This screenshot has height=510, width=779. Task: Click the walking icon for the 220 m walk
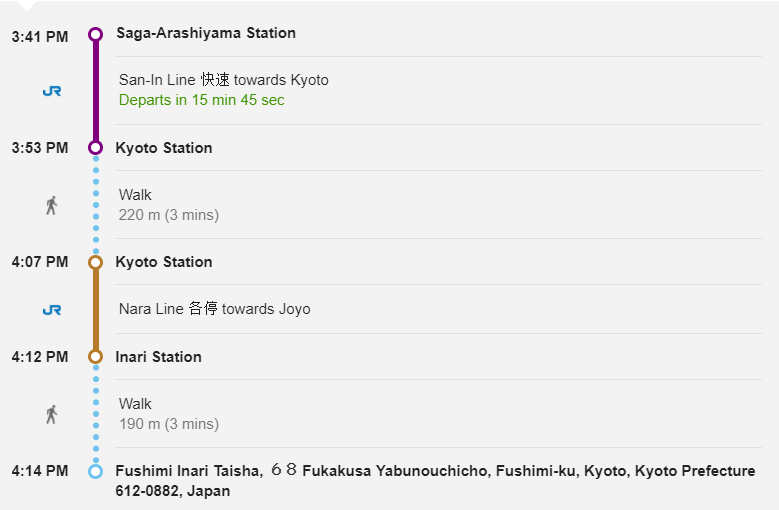52,205
